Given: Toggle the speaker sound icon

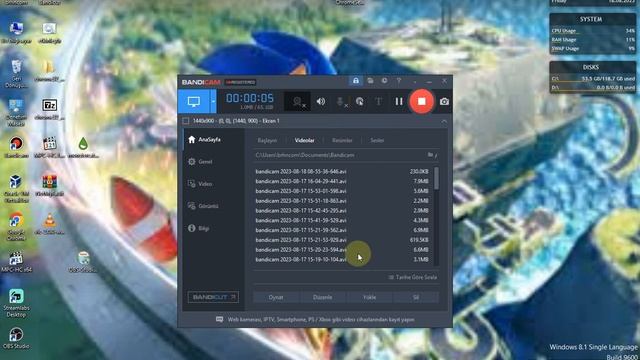Looking at the screenshot, I should pyautogui.click(x=321, y=101).
